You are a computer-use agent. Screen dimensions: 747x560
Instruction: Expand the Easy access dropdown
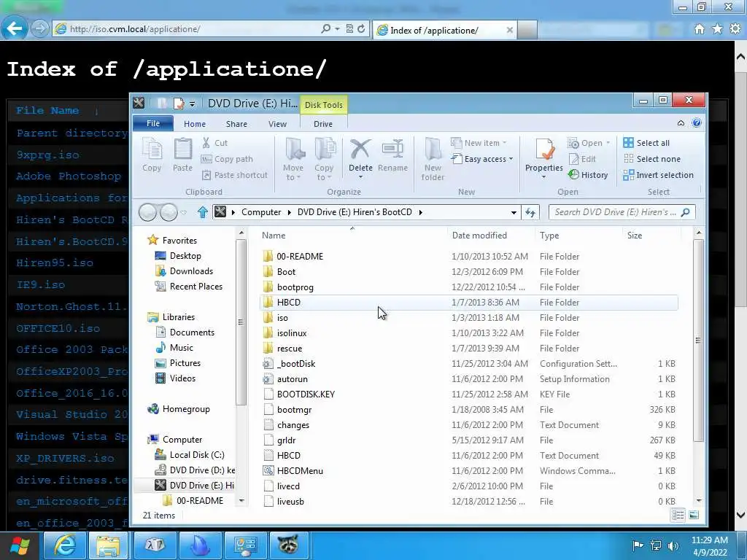pyautogui.click(x=511, y=159)
